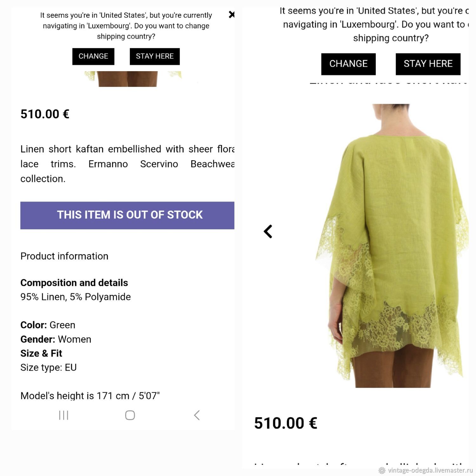The width and height of the screenshot is (476, 476).
Task: Tap STAY HERE button in right screenshot
Action: (428, 64)
